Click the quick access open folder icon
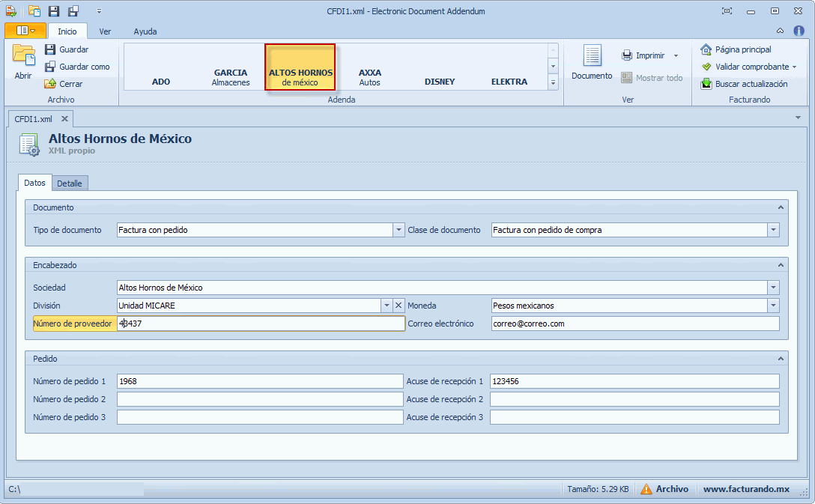Image resolution: width=815 pixels, height=504 pixels. click(34, 11)
